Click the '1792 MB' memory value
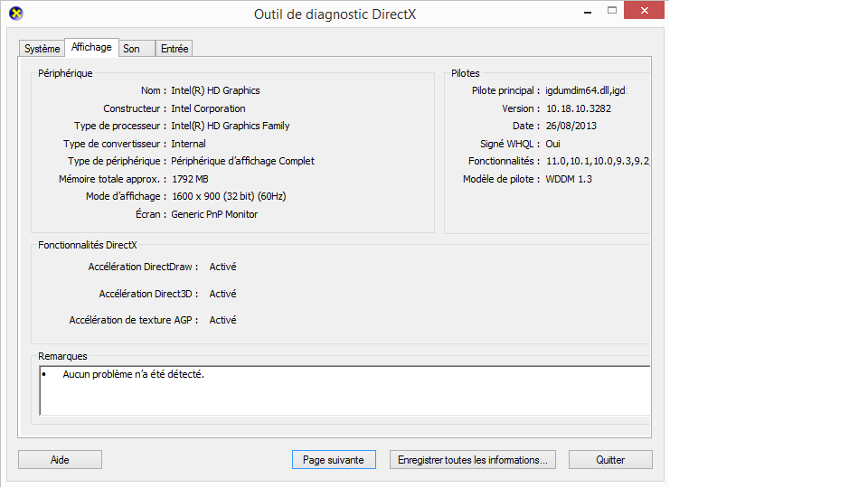Screen dimensions: 868x488 (x=190, y=179)
